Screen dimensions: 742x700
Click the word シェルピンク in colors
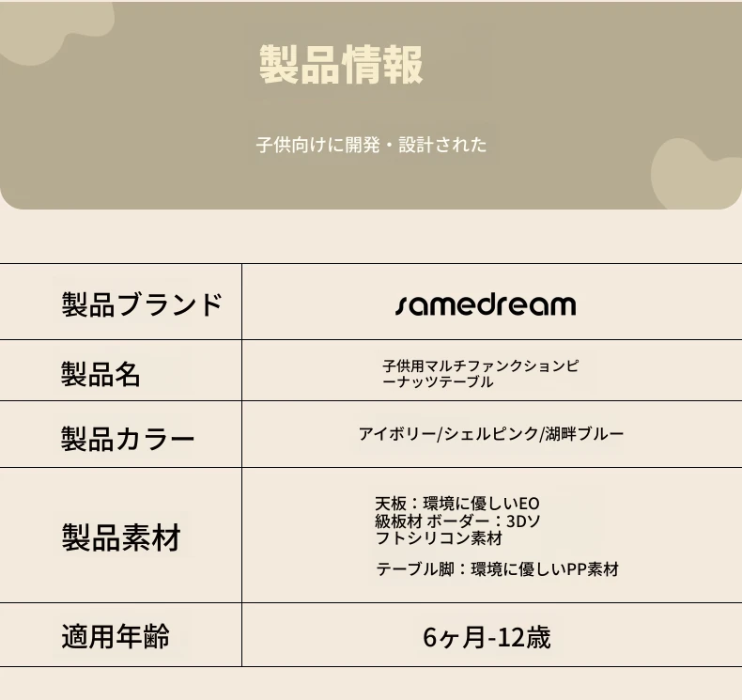click(x=491, y=433)
